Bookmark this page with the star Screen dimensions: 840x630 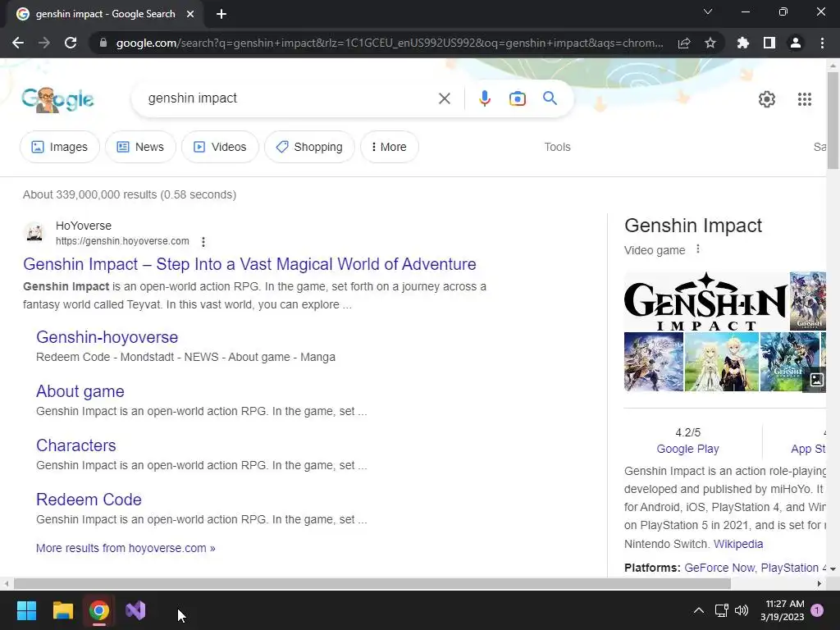[x=710, y=43]
